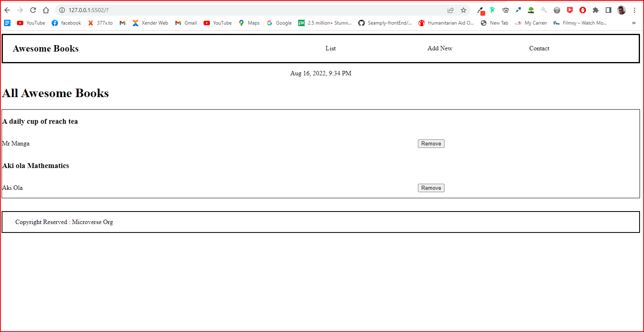The image size is (644, 332).
Task: Open the pixabay 2.5 million+ Stunning bookmark
Action: [325, 23]
